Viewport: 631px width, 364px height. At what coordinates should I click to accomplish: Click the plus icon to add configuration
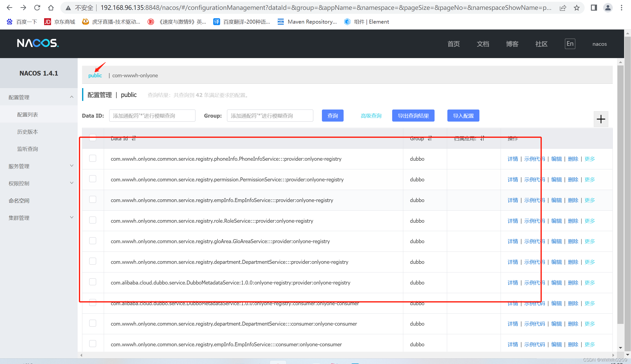click(601, 119)
